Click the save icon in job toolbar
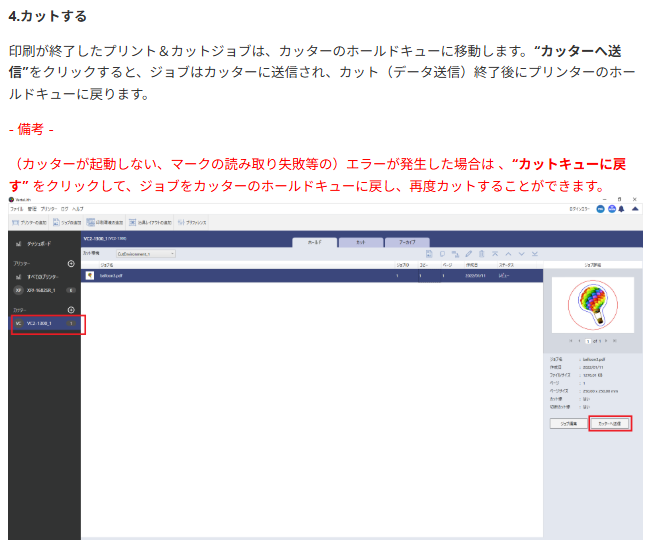This screenshot has height=552, width=652. click(428, 254)
